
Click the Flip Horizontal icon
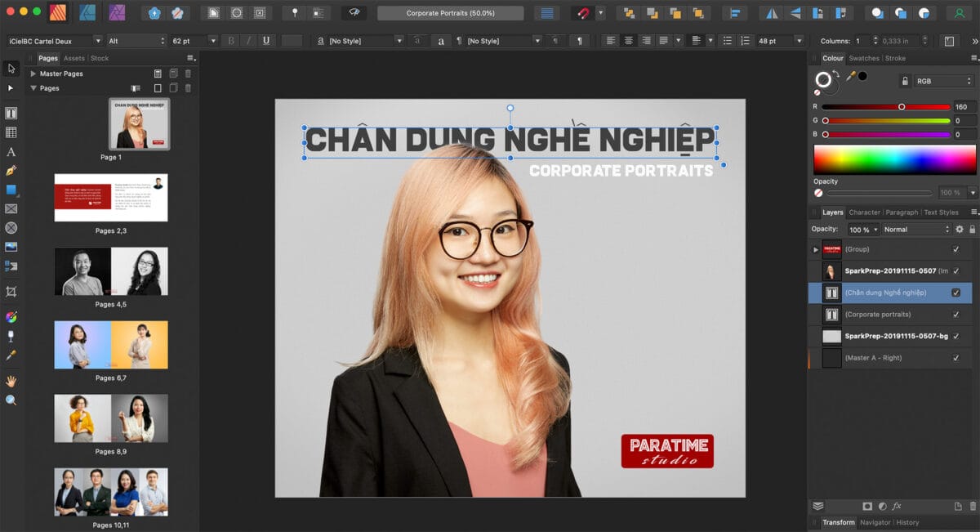[x=770, y=13]
